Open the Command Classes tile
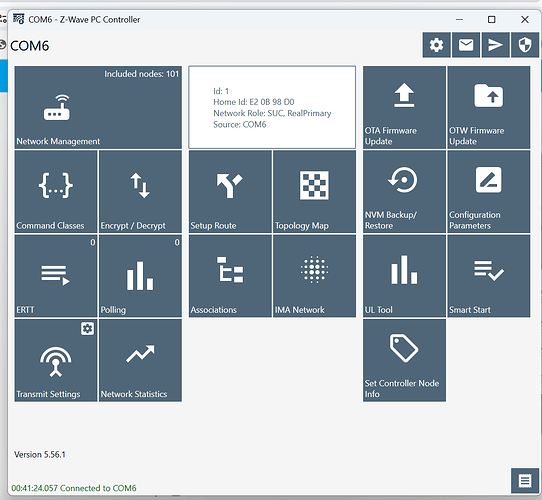This screenshot has width=542, height=500. (56, 192)
